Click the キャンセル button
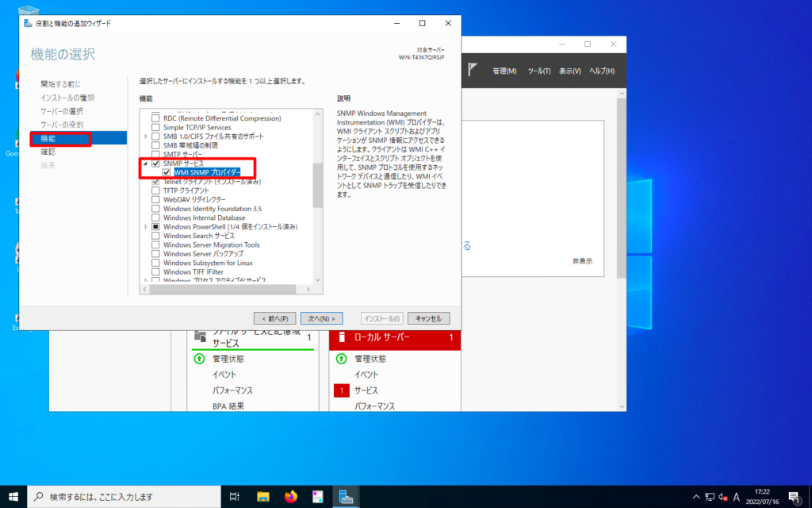Screen dimensions: 812x508 click(x=428, y=318)
